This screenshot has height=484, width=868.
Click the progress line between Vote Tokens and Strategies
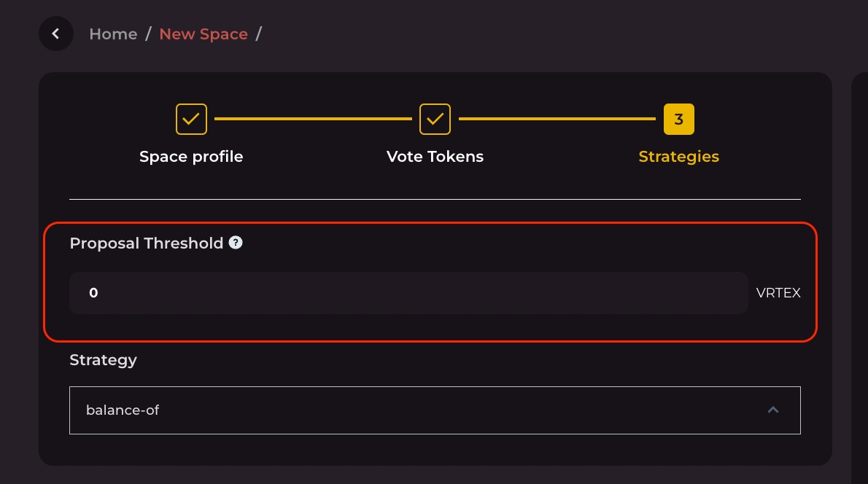[557, 119]
